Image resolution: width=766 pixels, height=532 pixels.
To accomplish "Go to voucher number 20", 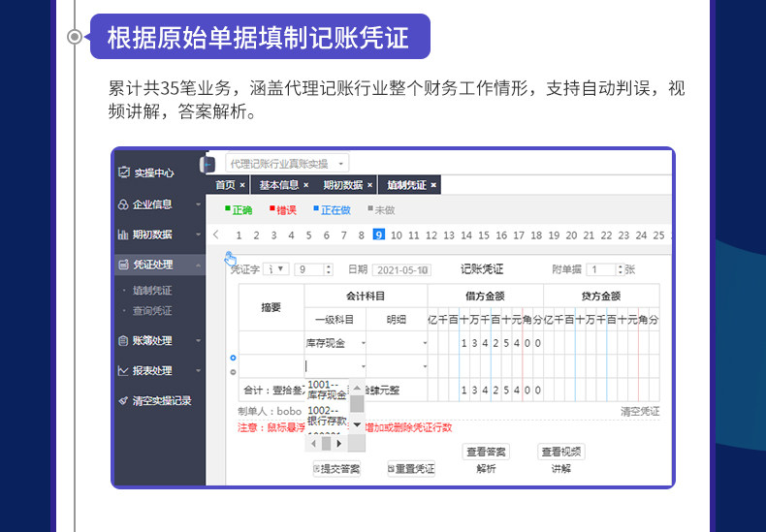I will pyautogui.click(x=571, y=235).
